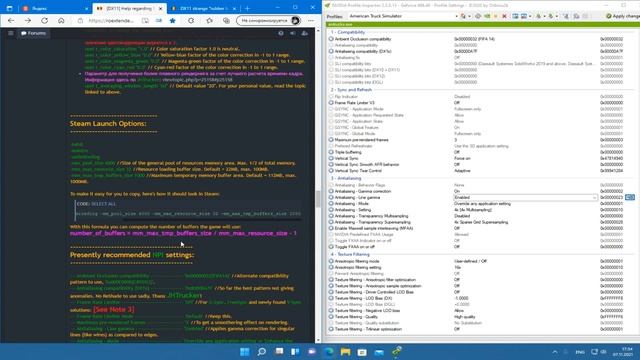Click the reset value button beside Line gamma
640x360 pixels.
pyautogui.click(x=630, y=198)
